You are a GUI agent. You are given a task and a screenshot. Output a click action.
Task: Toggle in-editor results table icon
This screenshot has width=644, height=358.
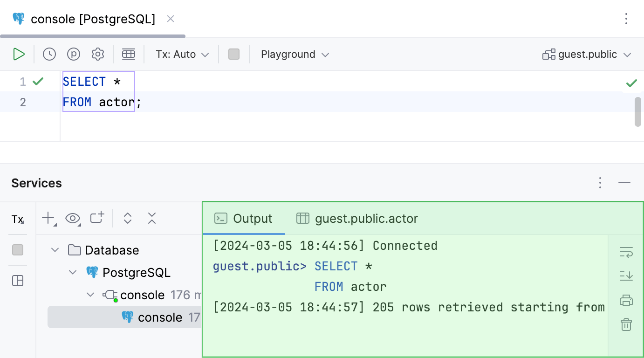click(129, 54)
